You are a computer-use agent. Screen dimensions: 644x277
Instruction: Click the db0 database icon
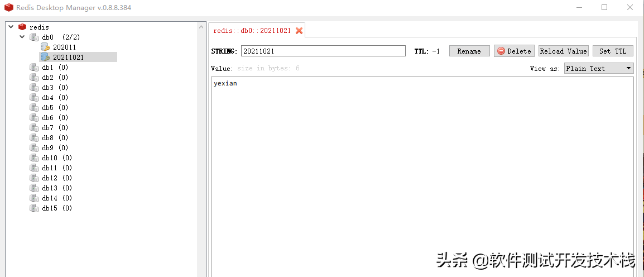click(x=34, y=37)
